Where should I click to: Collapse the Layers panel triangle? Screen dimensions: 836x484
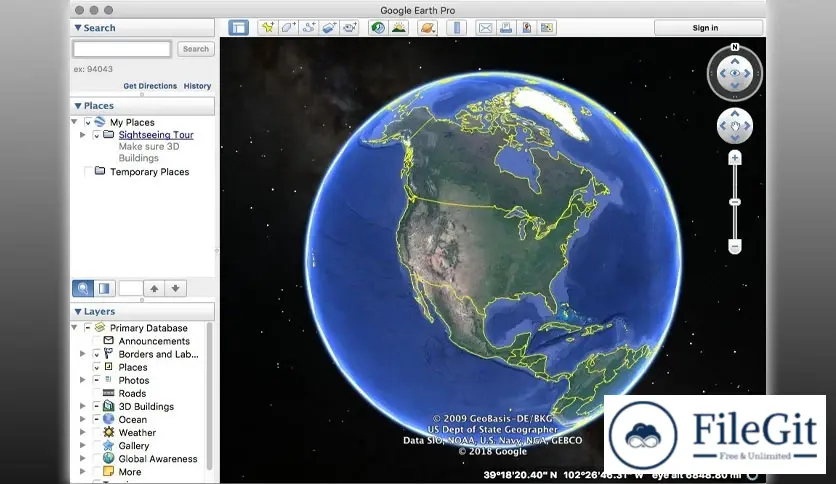(78, 311)
